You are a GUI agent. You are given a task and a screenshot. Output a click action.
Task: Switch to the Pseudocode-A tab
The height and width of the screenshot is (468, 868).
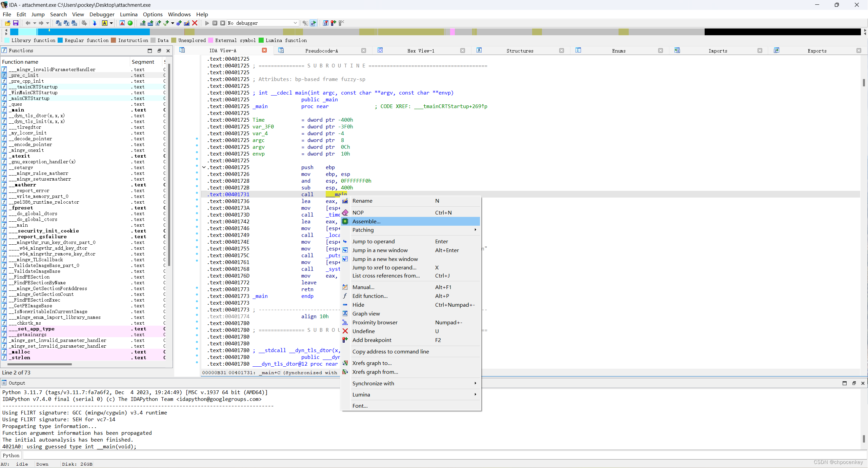[x=321, y=51]
